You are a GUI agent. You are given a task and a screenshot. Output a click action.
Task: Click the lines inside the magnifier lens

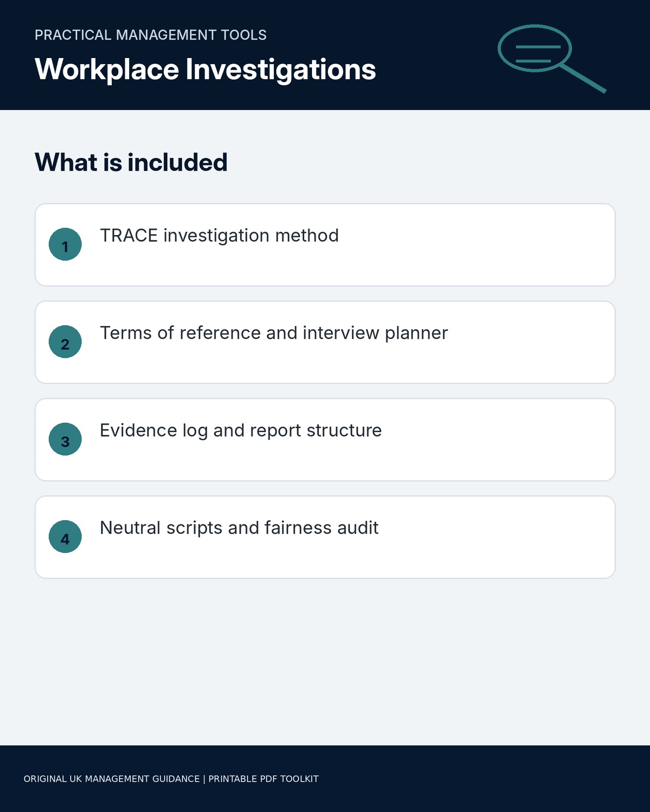click(537, 54)
